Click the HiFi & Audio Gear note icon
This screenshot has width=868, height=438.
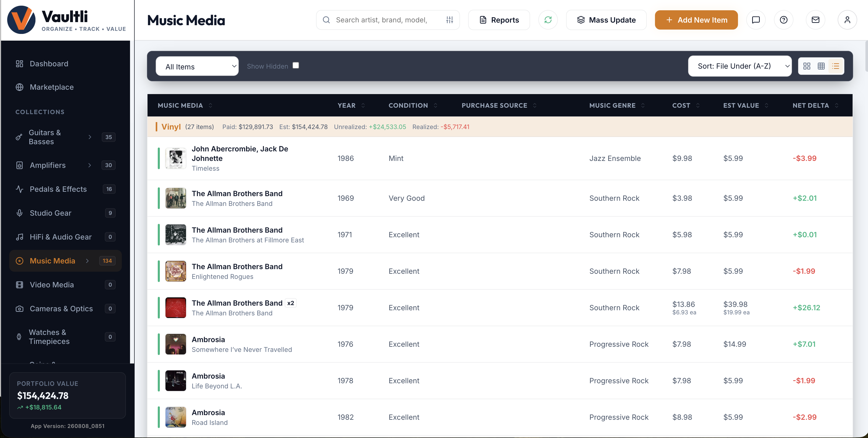[x=20, y=237]
